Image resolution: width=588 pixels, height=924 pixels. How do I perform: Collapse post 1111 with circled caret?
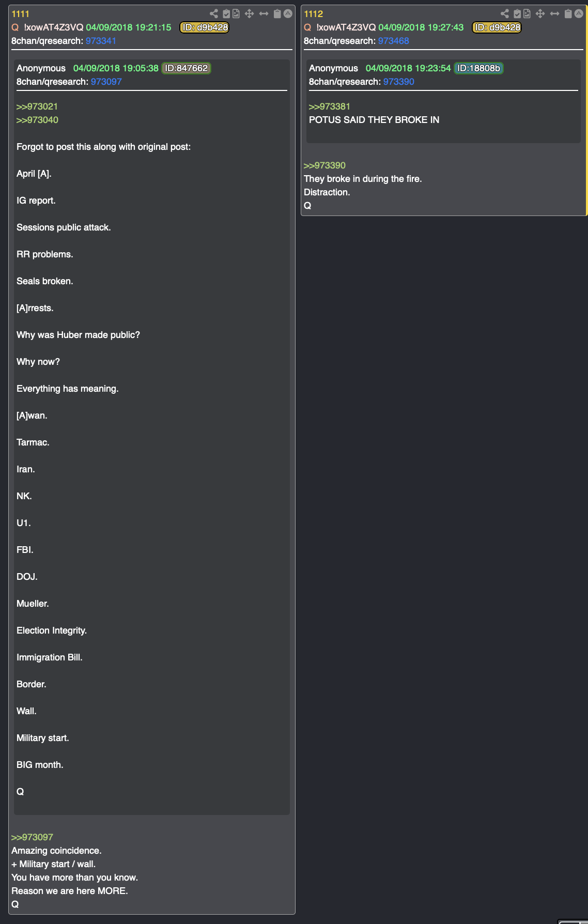coord(288,14)
